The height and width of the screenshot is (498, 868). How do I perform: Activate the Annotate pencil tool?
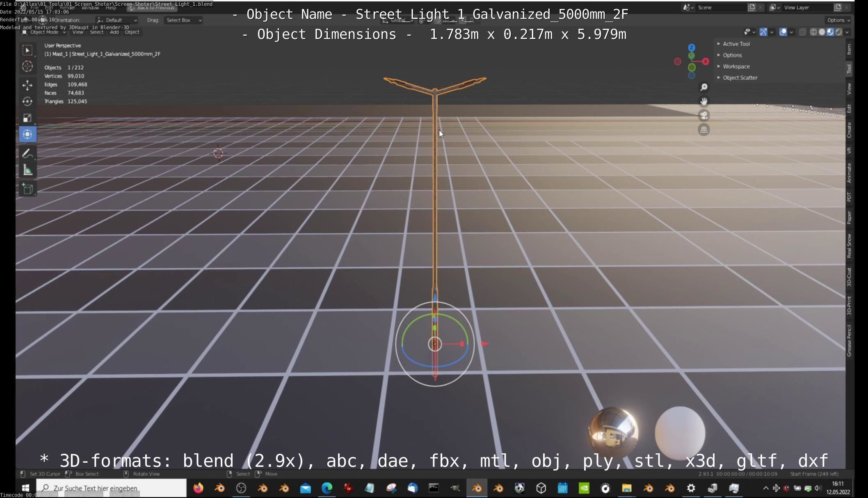coord(27,154)
